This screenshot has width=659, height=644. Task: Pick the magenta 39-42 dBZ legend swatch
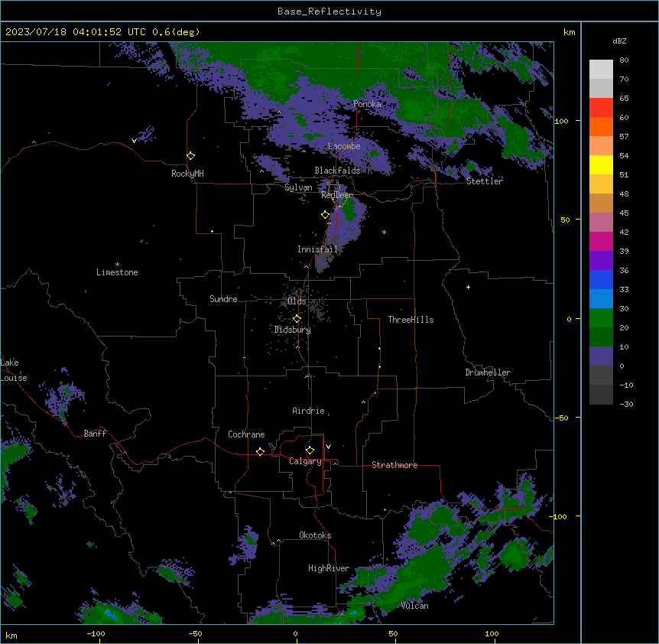tap(601, 241)
